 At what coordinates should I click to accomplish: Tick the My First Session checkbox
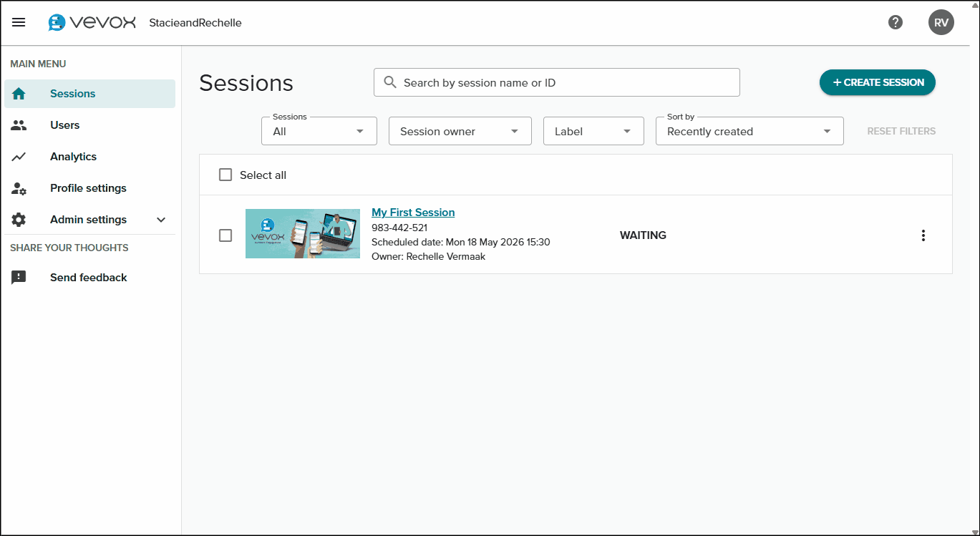click(225, 235)
